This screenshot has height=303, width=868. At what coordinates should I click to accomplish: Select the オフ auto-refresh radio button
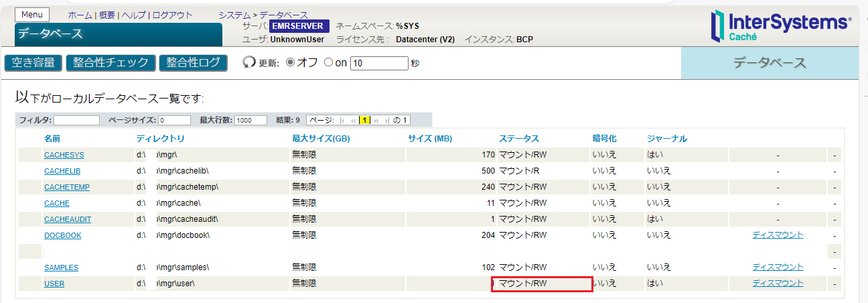coord(290,62)
